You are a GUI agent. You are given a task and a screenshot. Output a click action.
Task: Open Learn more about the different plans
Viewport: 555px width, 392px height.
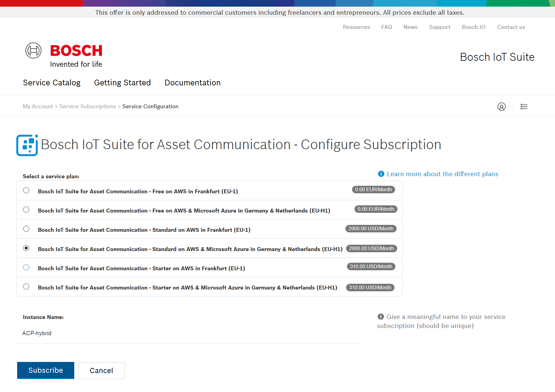pos(442,174)
